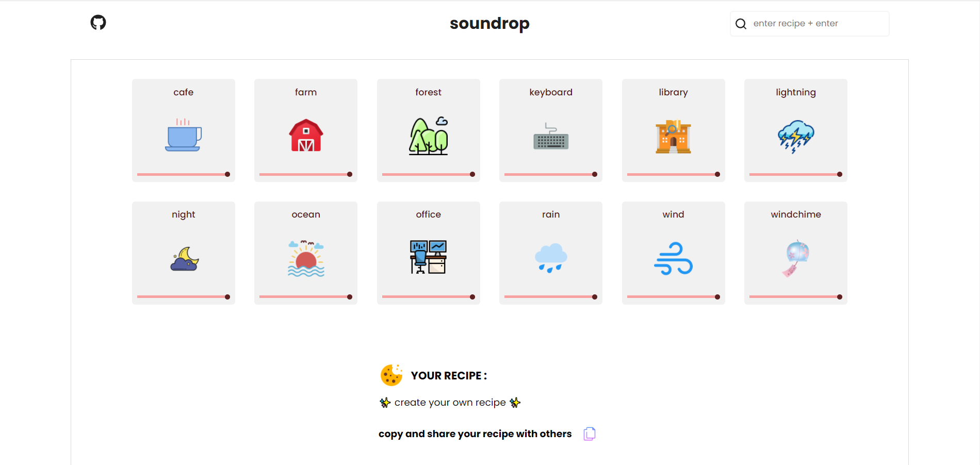Copy your recipe with the copy icon

pyautogui.click(x=589, y=434)
